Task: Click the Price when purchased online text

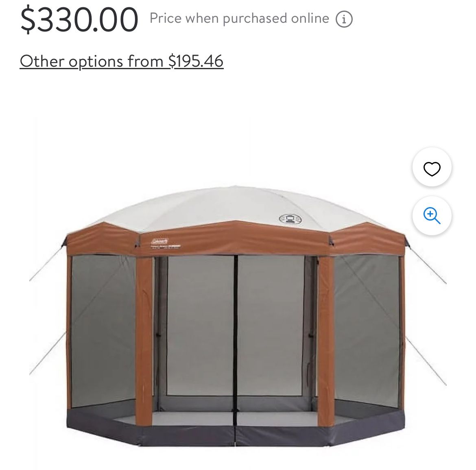Action: coord(239,19)
